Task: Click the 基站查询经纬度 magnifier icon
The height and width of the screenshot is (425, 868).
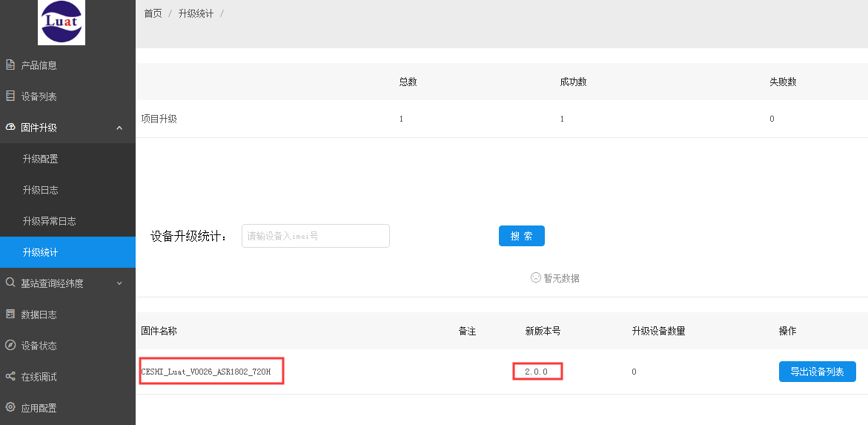Action: tap(10, 283)
